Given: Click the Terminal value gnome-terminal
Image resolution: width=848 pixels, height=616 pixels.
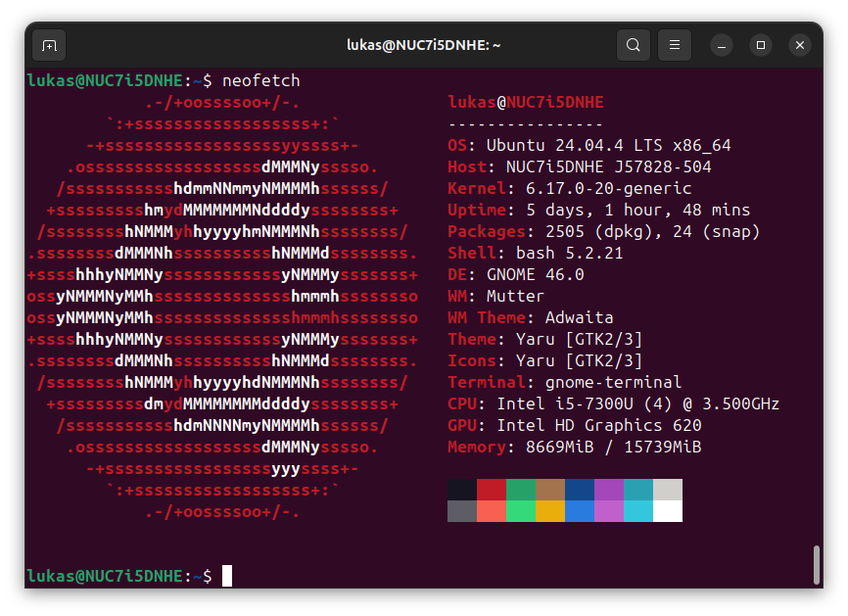Looking at the screenshot, I should point(613,382).
